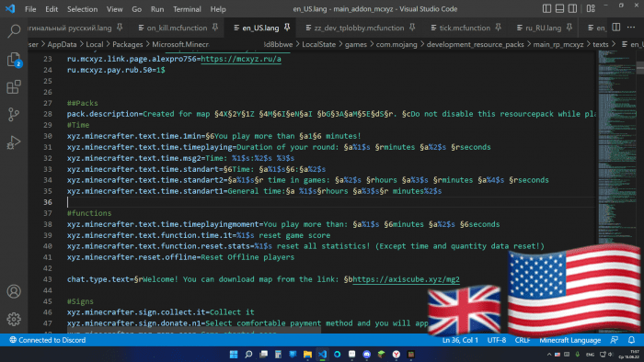Open File Explorer from the taskbar
This screenshot has height=362, width=644.
pos(307,355)
